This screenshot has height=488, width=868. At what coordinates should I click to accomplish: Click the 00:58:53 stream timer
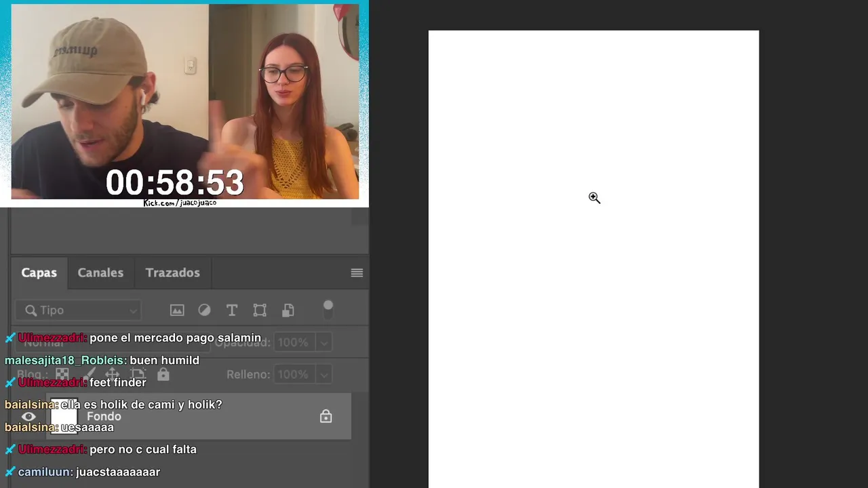coord(174,183)
